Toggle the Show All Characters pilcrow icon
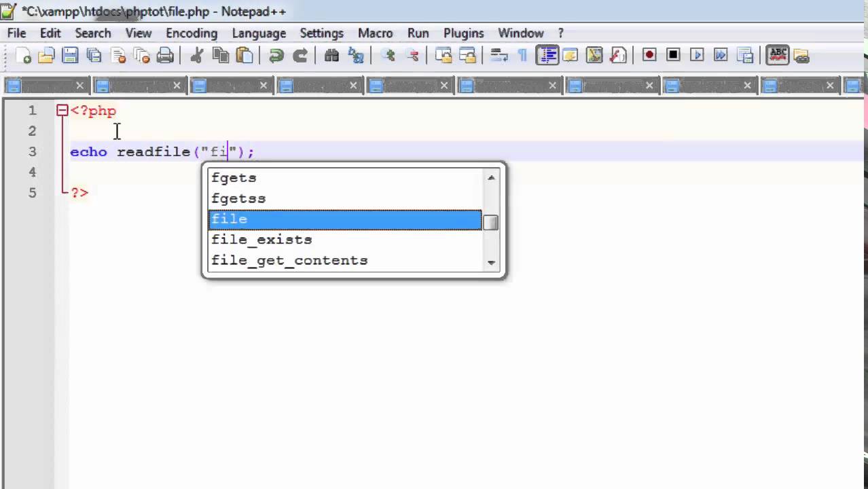This screenshot has height=489, width=868. [x=522, y=56]
